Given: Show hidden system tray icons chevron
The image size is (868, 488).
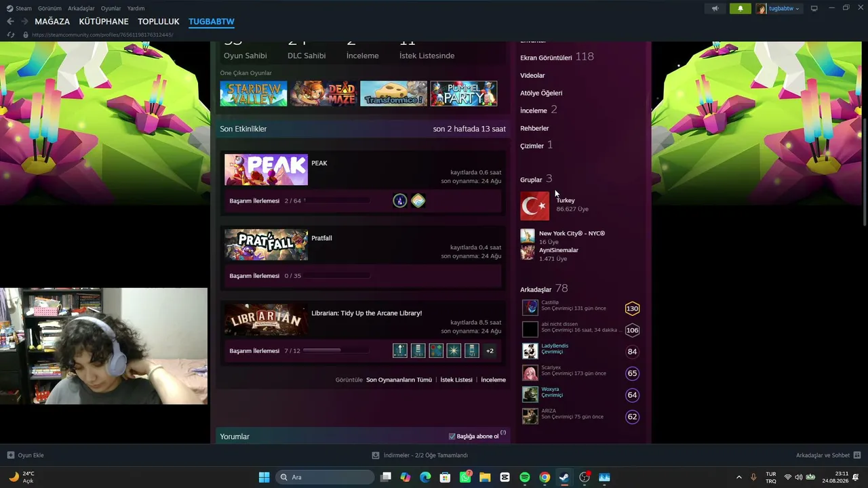Looking at the screenshot, I should tap(738, 477).
